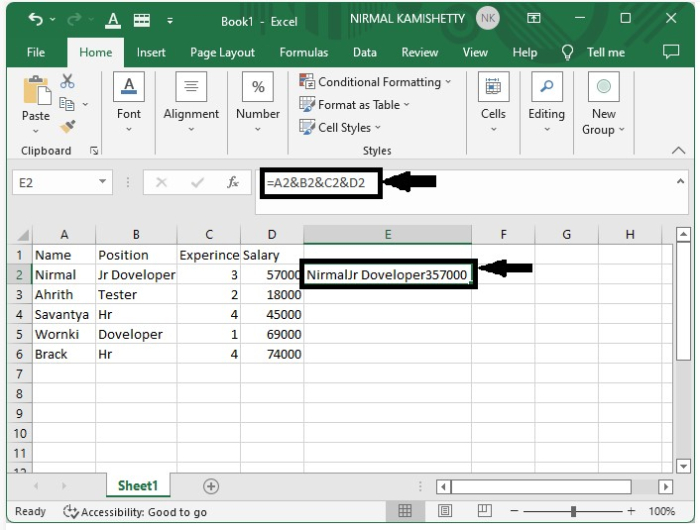Add a new sheet with plus icon

[210, 486]
